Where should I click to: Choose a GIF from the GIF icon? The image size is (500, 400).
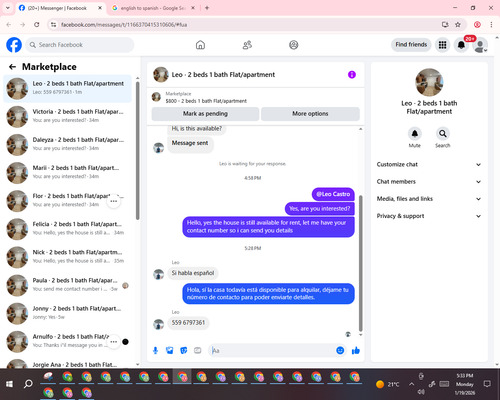[198, 351]
